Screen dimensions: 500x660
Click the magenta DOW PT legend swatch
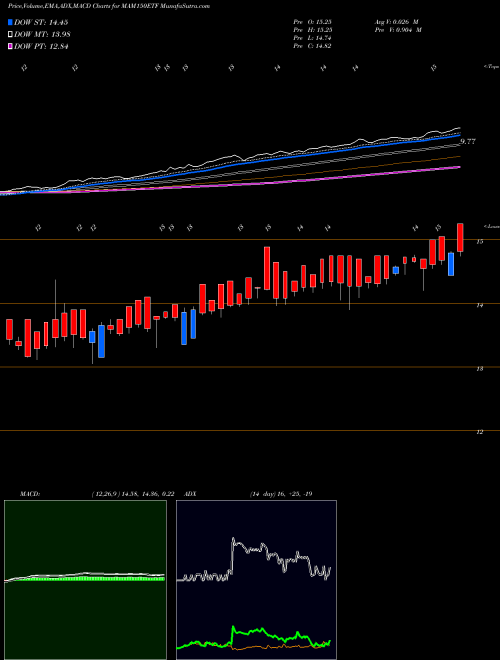coord(10,46)
